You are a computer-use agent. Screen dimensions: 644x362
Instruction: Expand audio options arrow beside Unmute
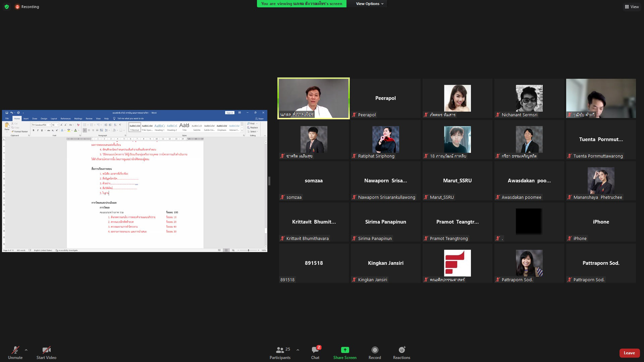(26, 350)
